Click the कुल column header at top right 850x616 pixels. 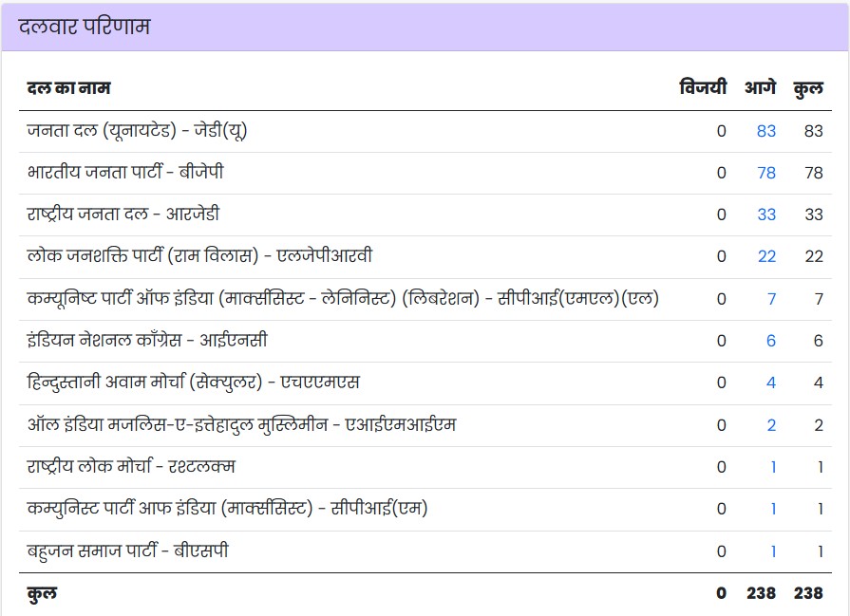pos(808,88)
